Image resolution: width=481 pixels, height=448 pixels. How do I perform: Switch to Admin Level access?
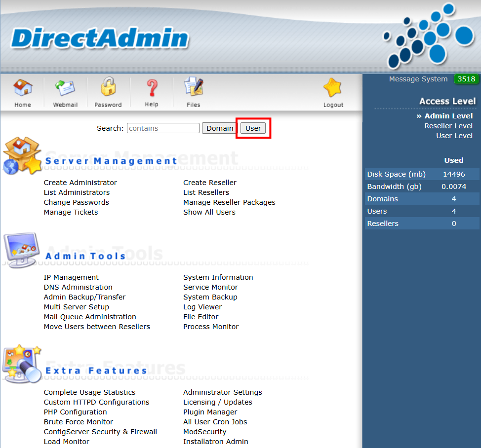click(448, 116)
